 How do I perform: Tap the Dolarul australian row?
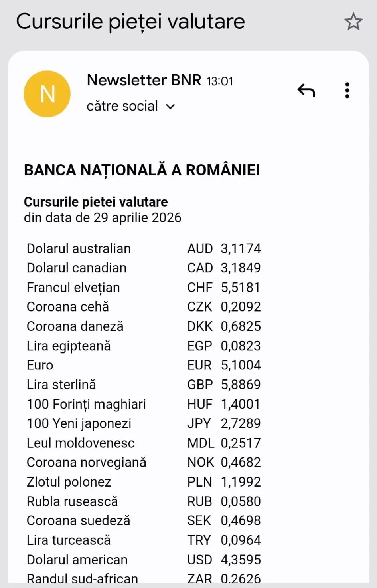point(144,249)
